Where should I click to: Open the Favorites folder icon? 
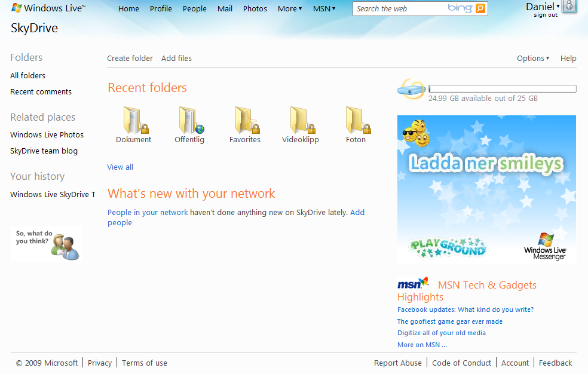click(x=247, y=120)
